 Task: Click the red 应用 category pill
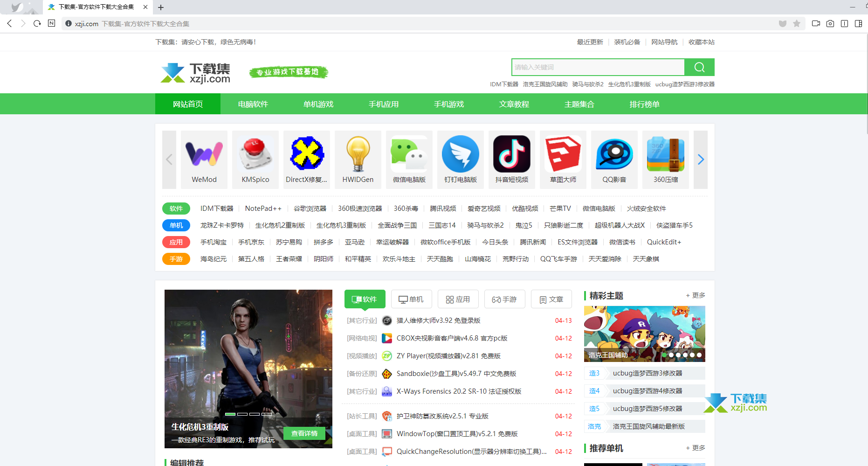pos(176,242)
